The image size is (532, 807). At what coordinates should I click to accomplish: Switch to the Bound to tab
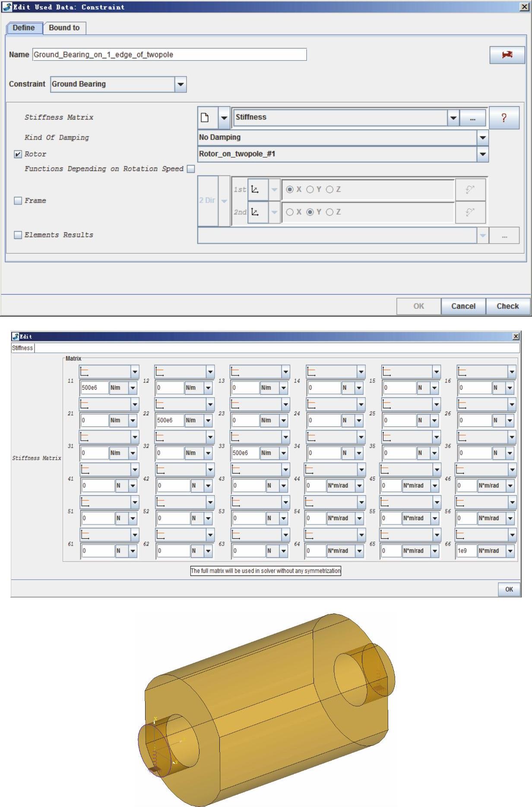64,28
